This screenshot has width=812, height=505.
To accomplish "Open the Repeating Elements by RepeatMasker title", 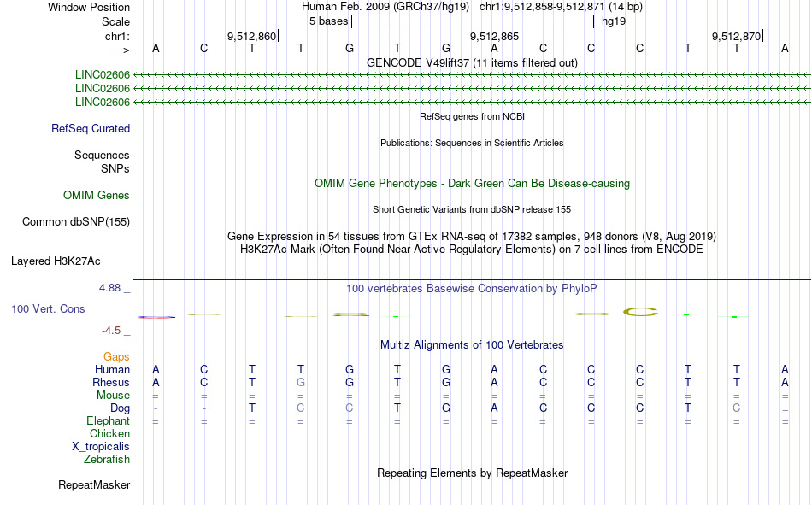I will coord(472,473).
